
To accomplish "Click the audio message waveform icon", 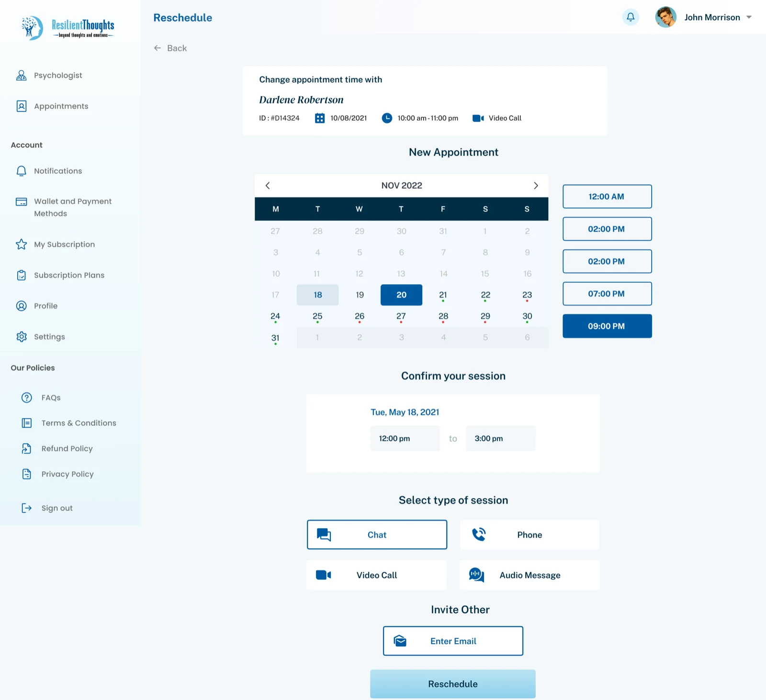I will 476,575.
